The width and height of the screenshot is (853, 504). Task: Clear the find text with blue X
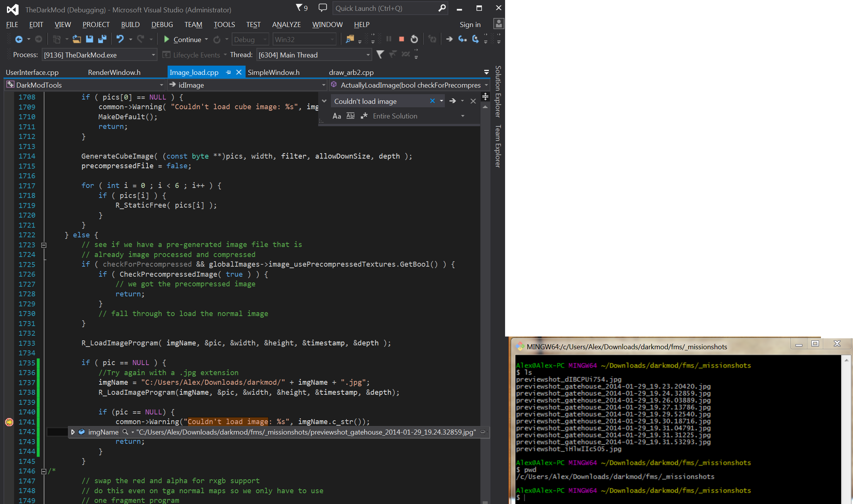(432, 101)
